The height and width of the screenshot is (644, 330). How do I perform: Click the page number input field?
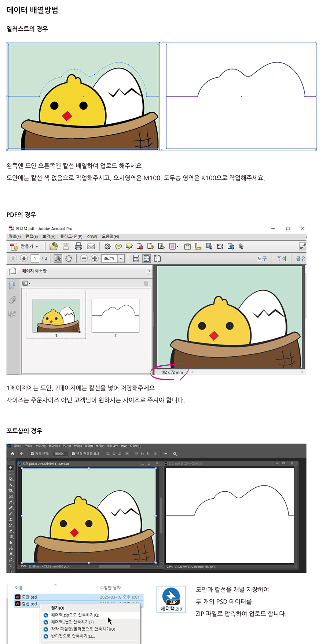point(35,258)
